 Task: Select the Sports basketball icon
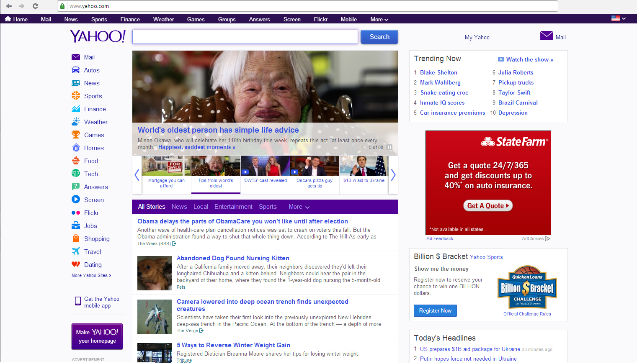(76, 96)
